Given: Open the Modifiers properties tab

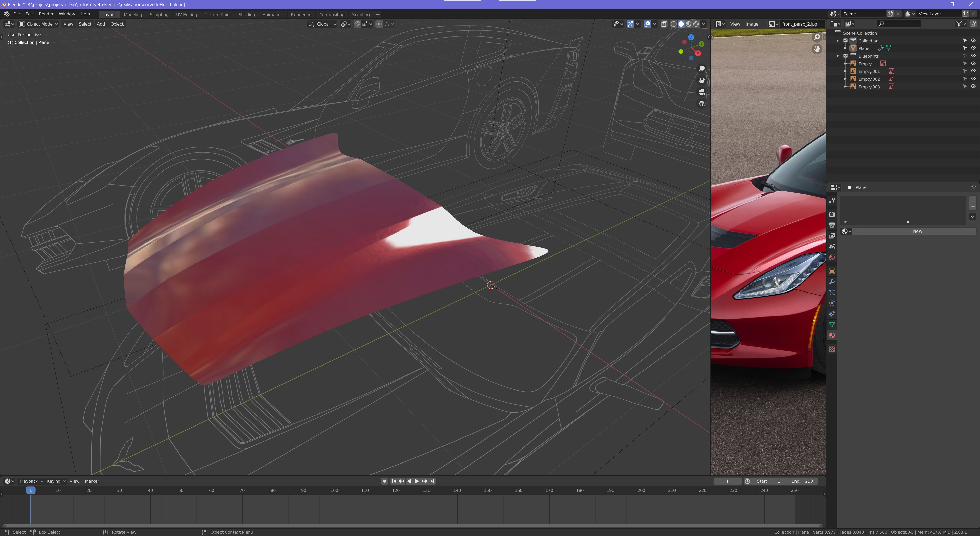Looking at the screenshot, I should (832, 282).
